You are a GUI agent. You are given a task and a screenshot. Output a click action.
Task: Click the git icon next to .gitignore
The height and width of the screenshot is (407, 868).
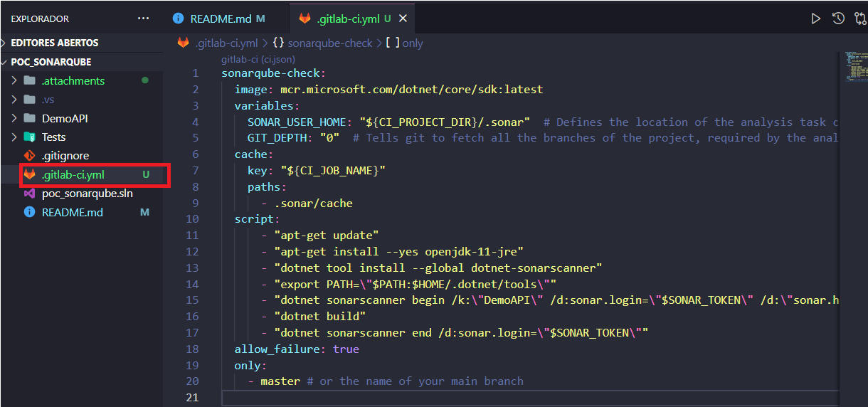click(29, 155)
